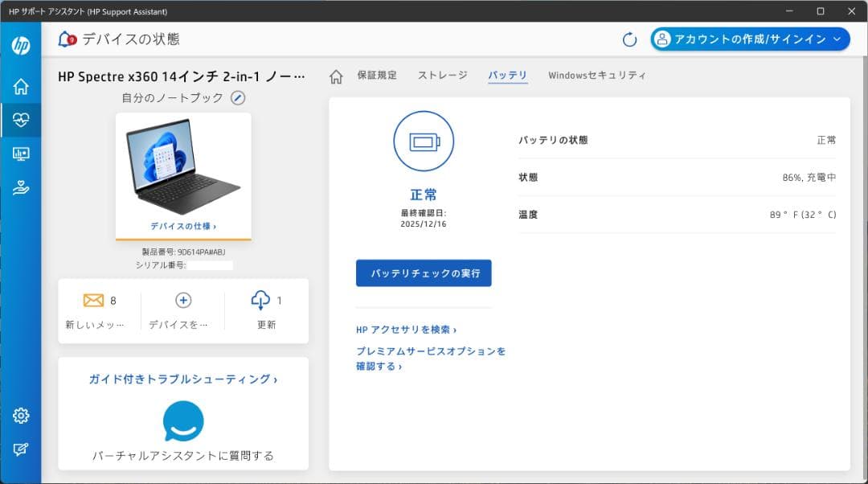The width and height of the screenshot is (868, 484).
Task: Click the hand-with-heart support icon in sidebar
Action: (21, 188)
